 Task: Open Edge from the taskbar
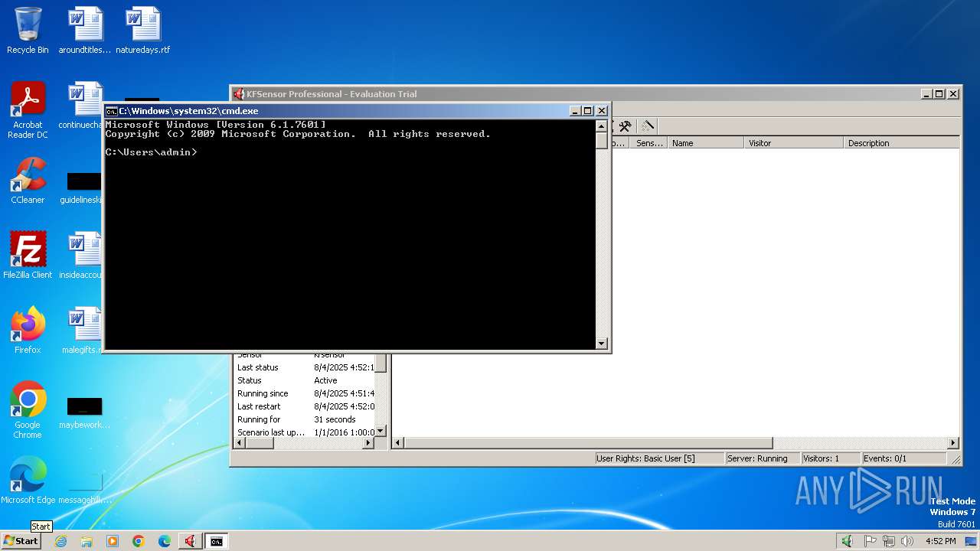click(x=165, y=541)
